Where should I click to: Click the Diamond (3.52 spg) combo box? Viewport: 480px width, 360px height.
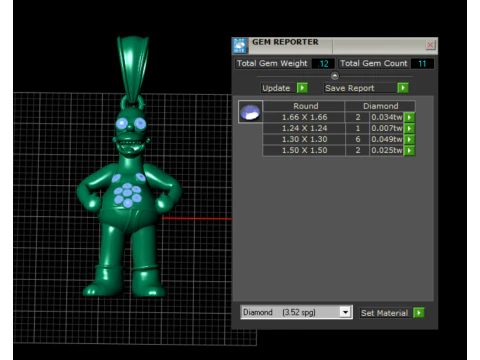296,312
